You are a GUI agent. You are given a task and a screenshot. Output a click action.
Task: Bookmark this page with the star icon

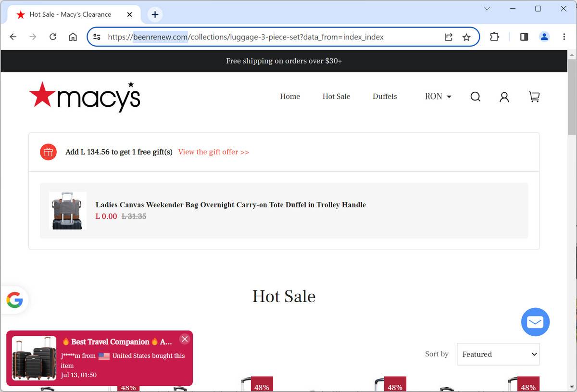coord(466,37)
